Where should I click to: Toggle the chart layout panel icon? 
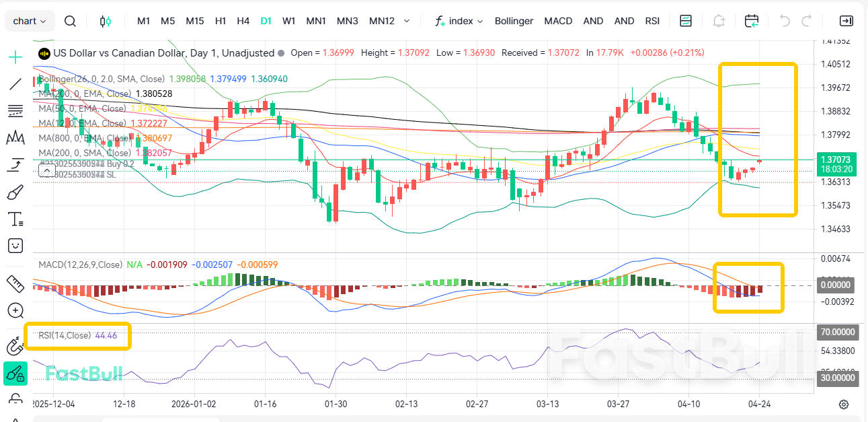(685, 21)
